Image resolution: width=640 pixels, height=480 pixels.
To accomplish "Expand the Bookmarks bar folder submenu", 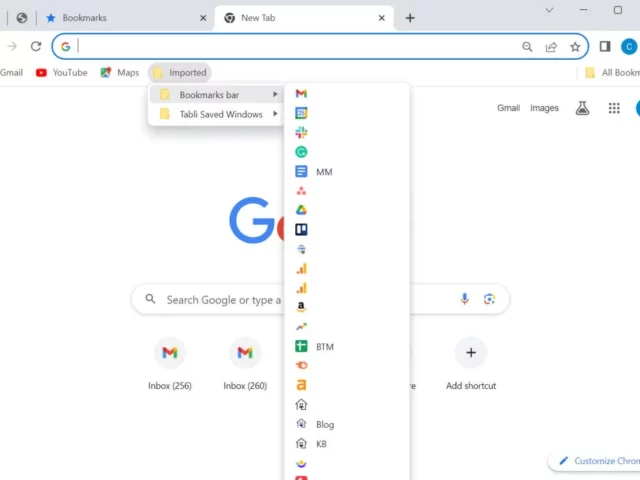I will pyautogui.click(x=216, y=95).
